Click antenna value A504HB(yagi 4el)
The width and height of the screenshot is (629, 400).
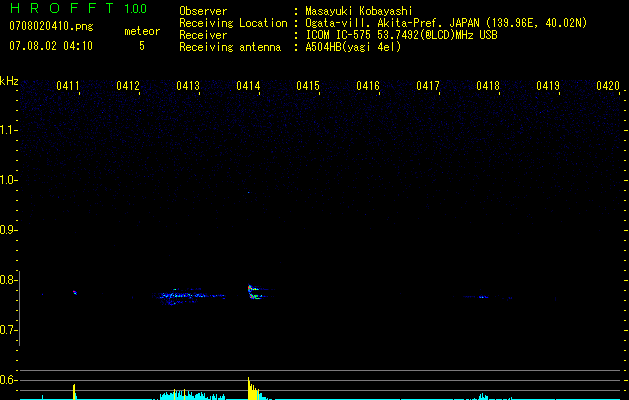[x=353, y=47]
